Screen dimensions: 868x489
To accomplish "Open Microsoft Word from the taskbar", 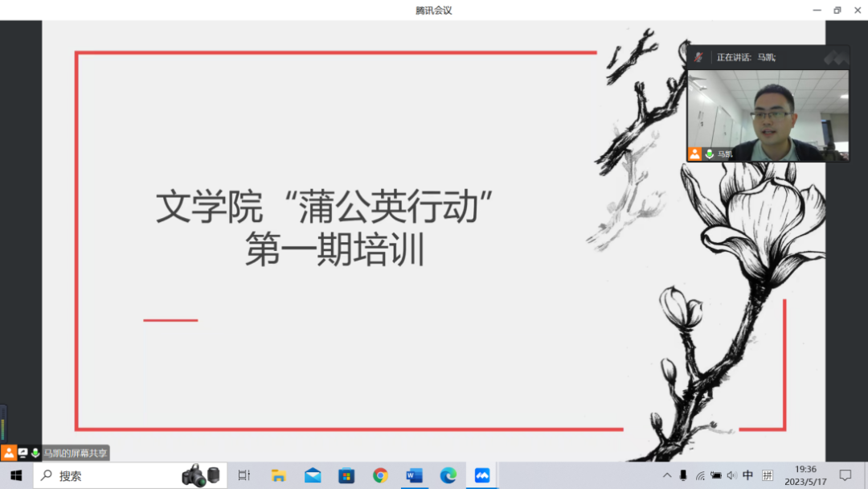I will (x=415, y=475).
